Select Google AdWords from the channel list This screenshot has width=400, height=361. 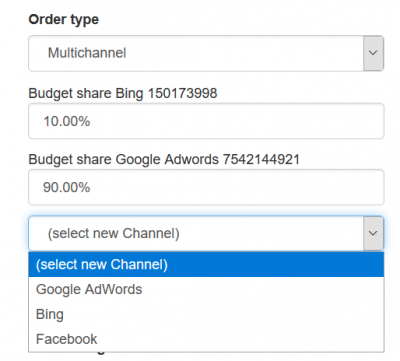206,289
